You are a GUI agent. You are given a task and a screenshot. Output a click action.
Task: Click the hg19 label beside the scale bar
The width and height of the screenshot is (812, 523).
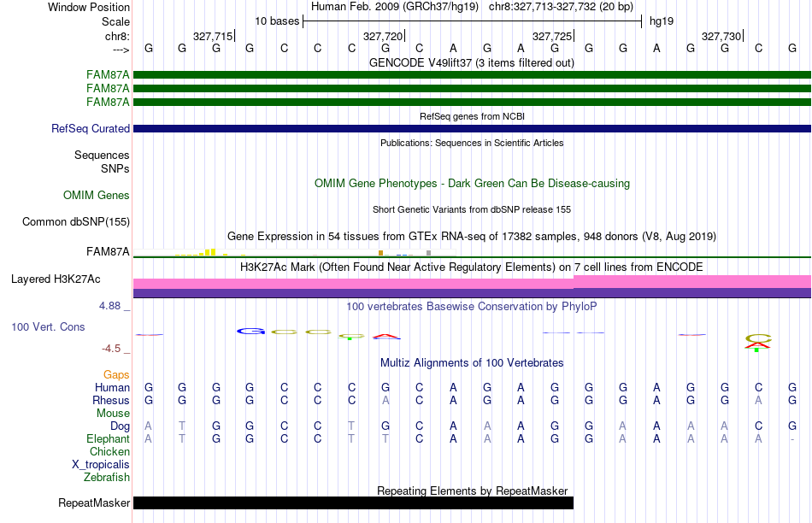coord(662,21)
